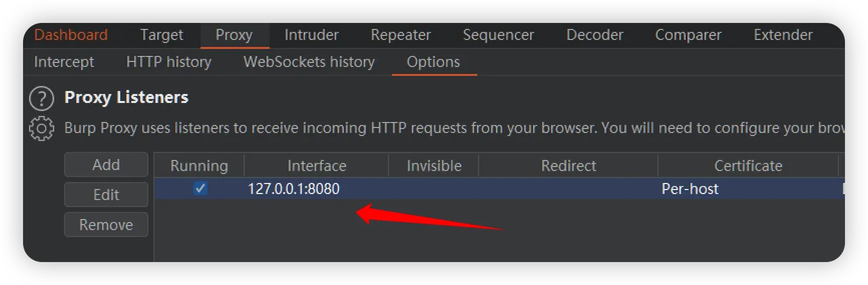Screen dimensions: 868x285
Task: Uncheck the Running checkbox for 127.0.0.1:8080
Action: tap(200, 189)
